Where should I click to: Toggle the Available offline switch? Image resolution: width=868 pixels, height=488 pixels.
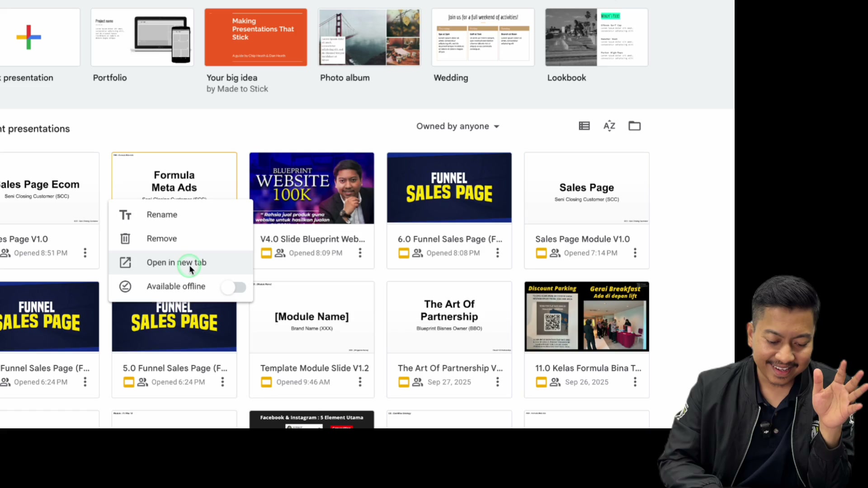[234, 287]
